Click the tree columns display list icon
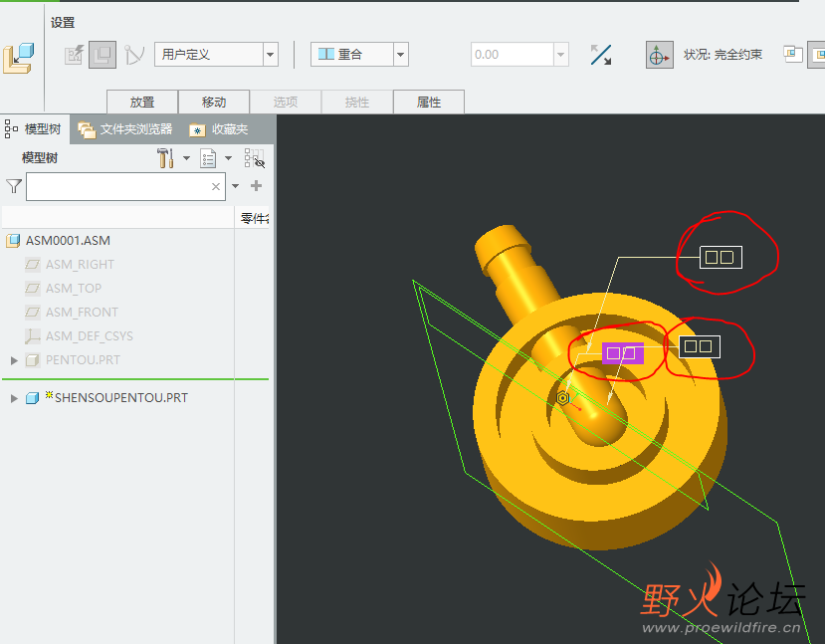Viewport: 825px width, 644px height. coord(208,158)
